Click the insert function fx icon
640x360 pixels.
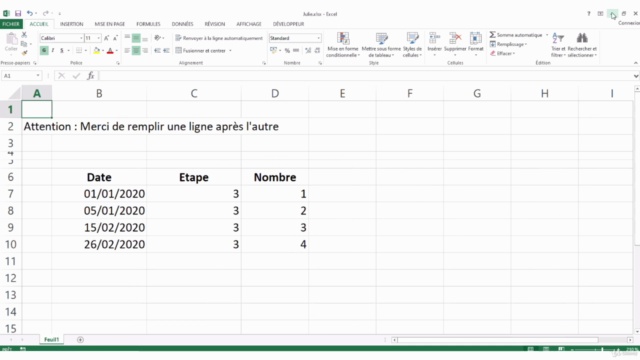click(x=91, y=76)
